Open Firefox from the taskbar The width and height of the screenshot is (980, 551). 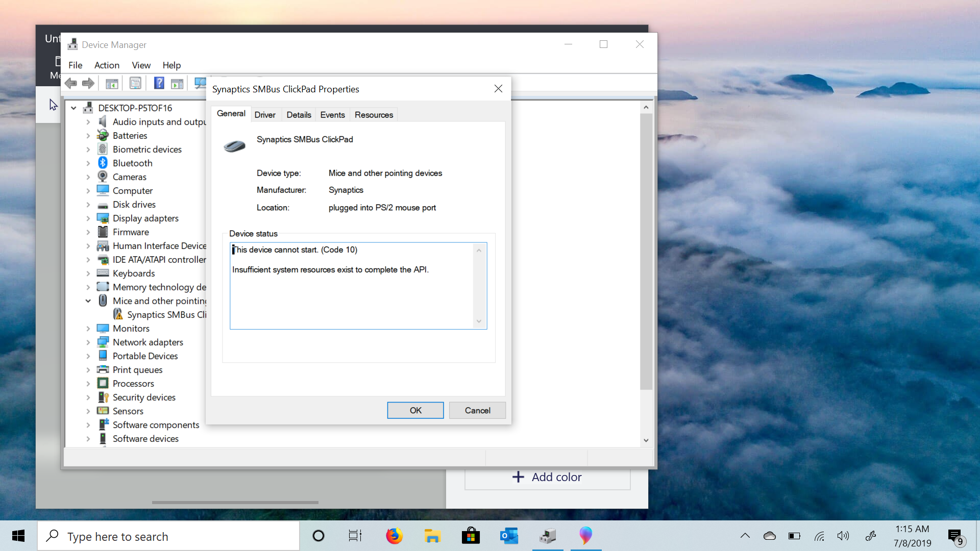(x=394, y=536)
